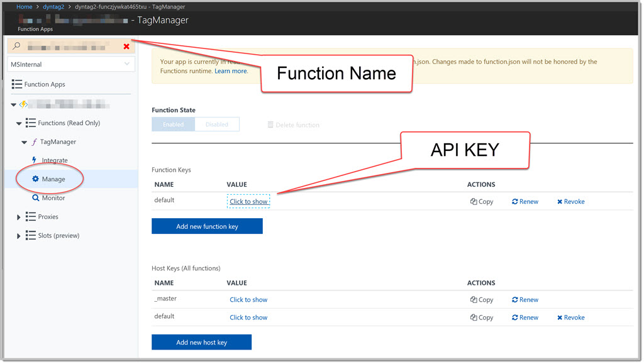Click copy icon for _master key
Viewport: 644px width, 364px height.
(474, 300)
